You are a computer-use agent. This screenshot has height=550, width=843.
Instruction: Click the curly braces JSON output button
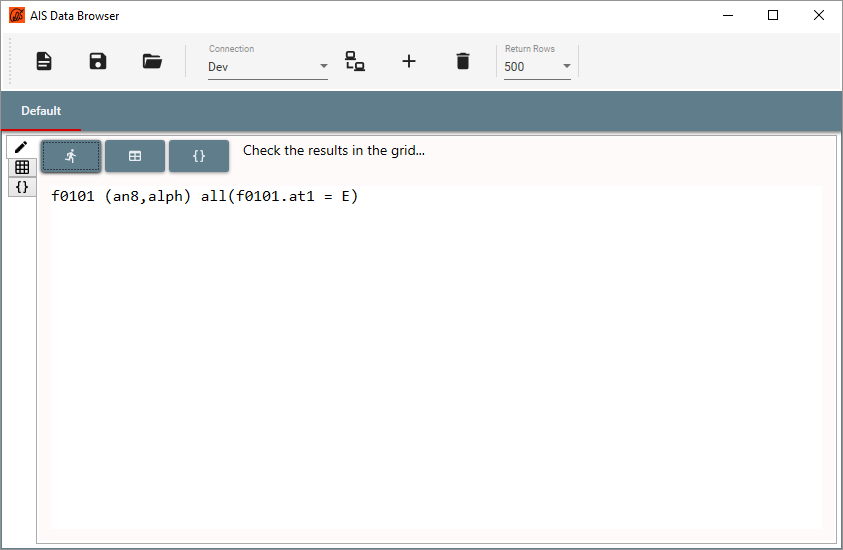[x=199, y=156]
